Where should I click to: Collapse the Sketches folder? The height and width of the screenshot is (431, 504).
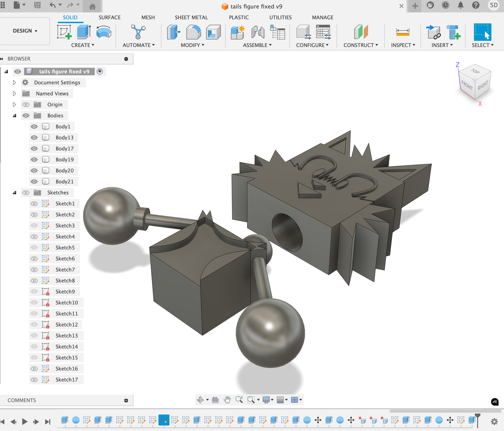14,193
